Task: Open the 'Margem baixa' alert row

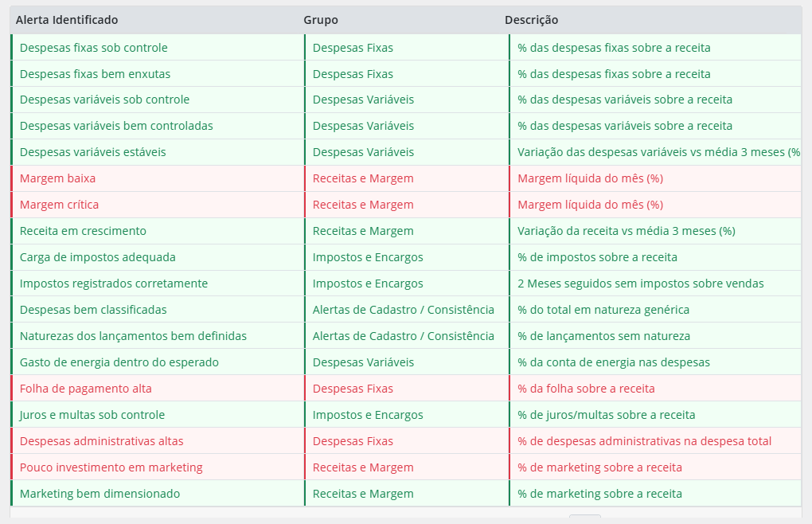Action: pos(57,178)
